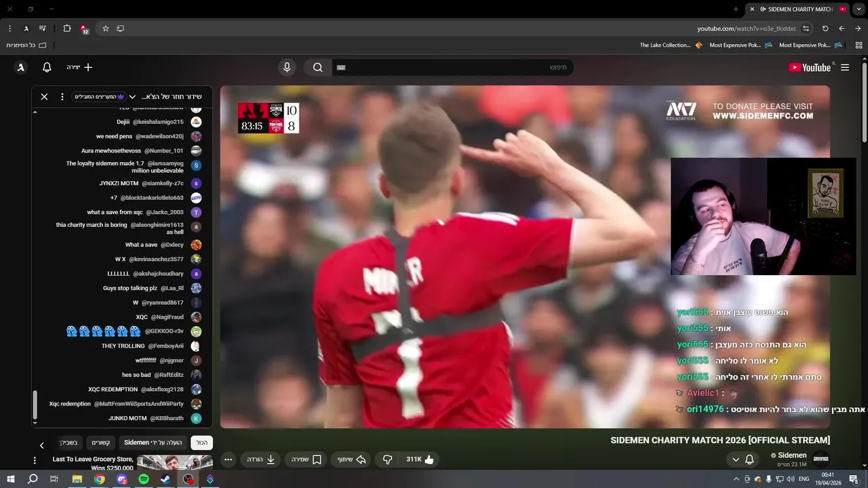Open the Last To Leave Grocery Store thumbnail

point(175,462)
